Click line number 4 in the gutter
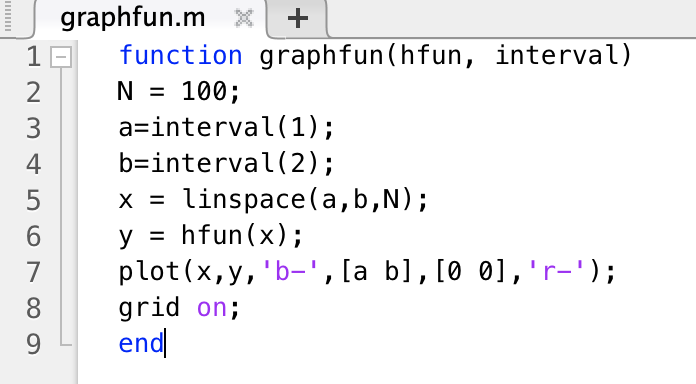Image resolution: width=696 pixels, height=384 pixels. tap(33, 164)
